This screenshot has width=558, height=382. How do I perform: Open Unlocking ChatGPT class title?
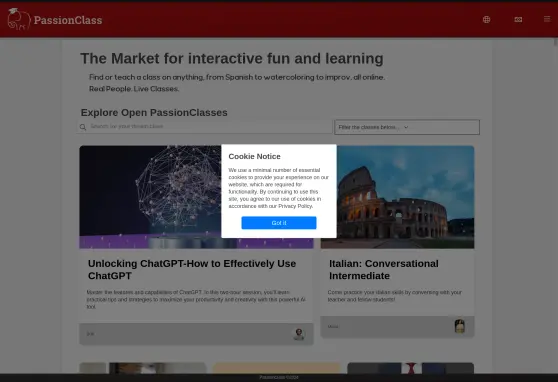(192, 270)
